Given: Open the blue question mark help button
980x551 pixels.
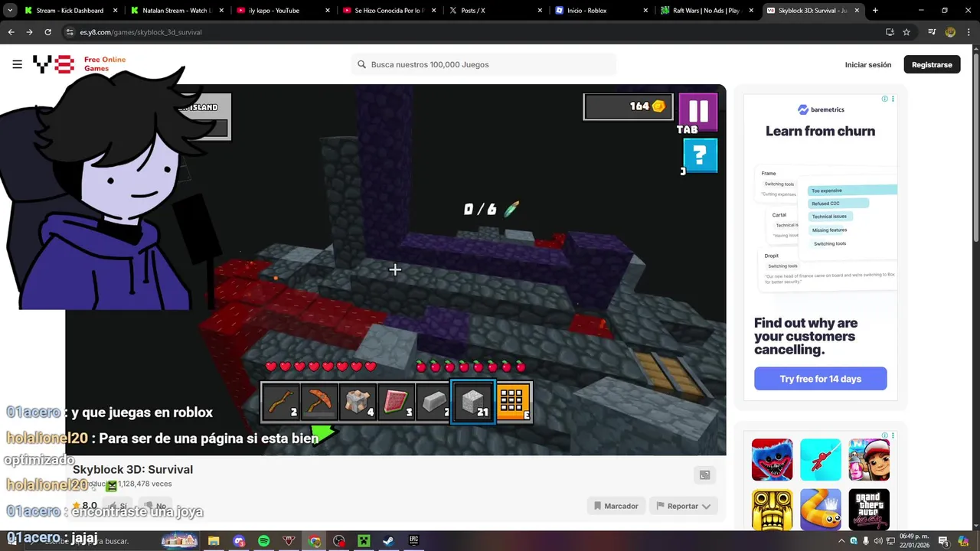Looking at the screenshot, I should pyautogui.click(x=700, y=155).
